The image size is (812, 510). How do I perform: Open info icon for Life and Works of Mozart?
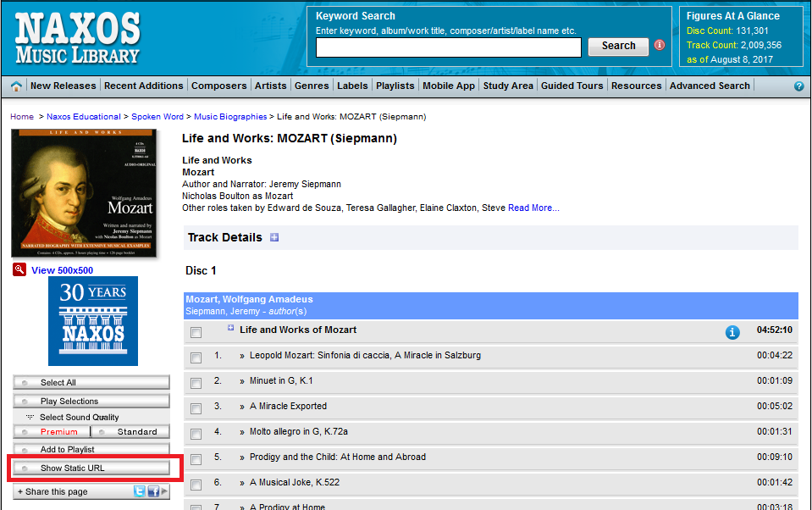coord(732,332)
